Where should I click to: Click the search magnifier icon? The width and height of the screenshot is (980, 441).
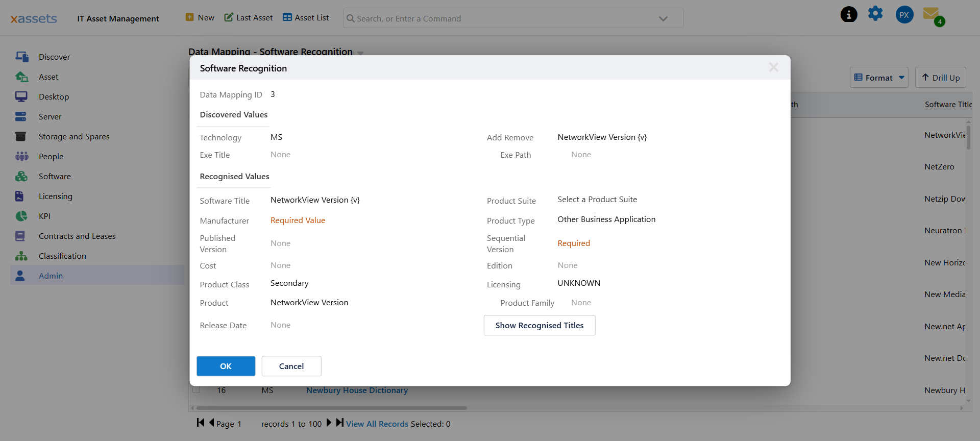pos(351,18)
